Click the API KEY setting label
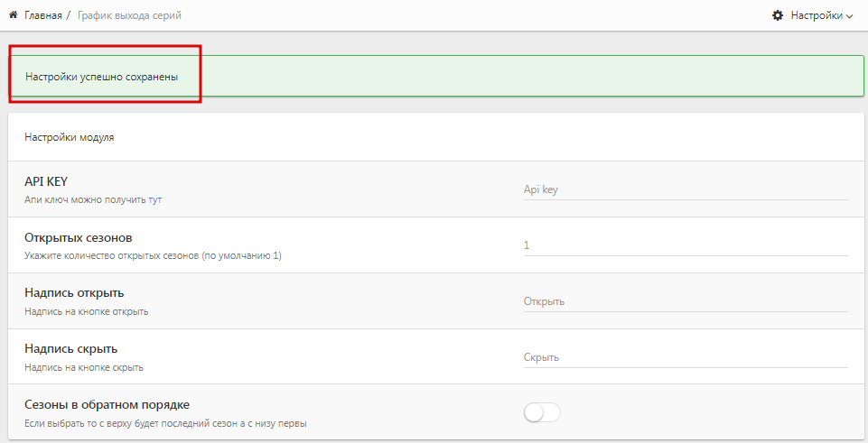The width and height of the screenshot is (868, 443). point(46,181)
